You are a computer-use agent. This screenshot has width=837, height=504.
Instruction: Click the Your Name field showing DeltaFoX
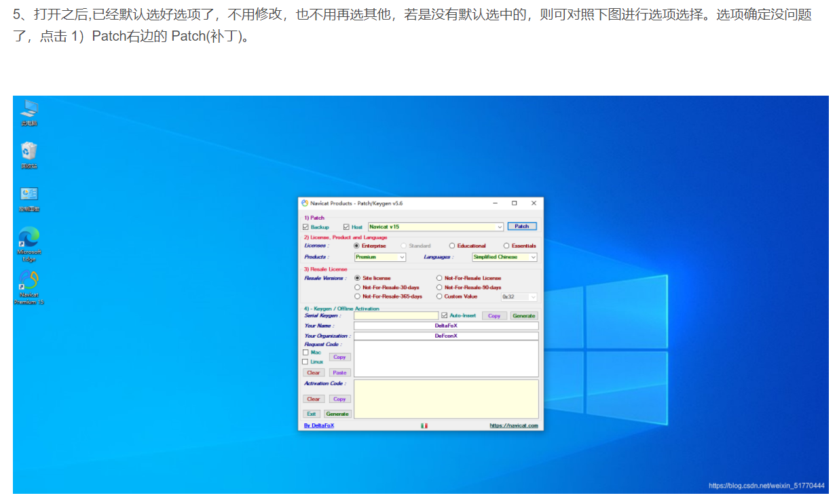[446, 326]
